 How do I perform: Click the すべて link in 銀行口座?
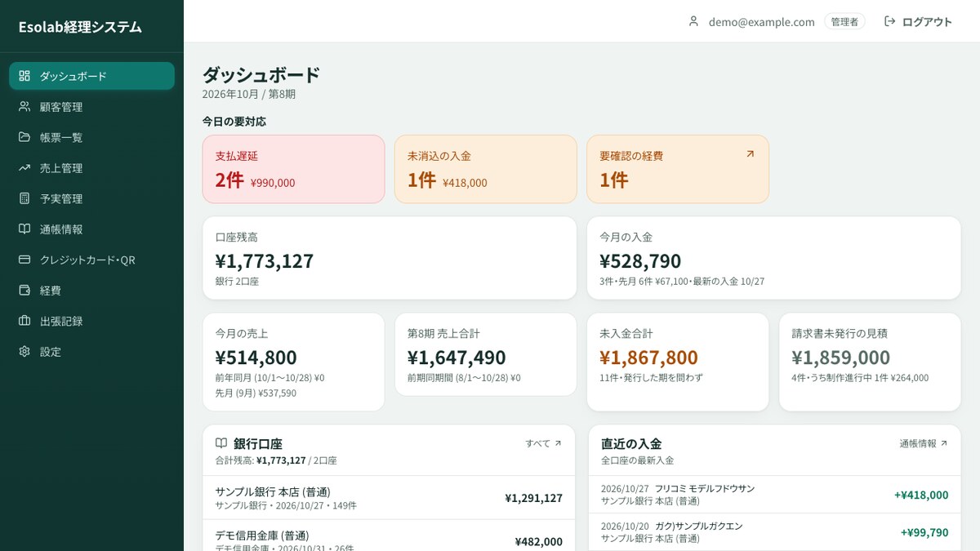(x=544, y=443)
